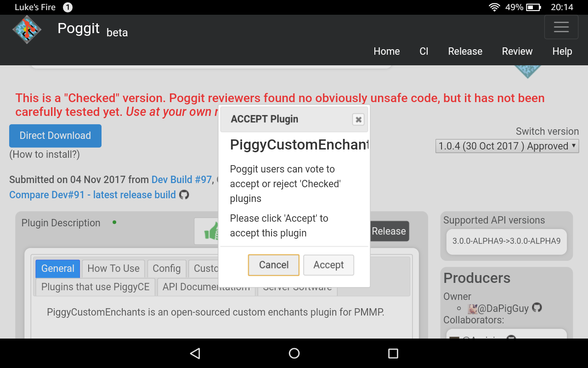This screenshot has width=588, height=368.
Task: Open GitHub icon next to Compare link
Action: (184, 195)
